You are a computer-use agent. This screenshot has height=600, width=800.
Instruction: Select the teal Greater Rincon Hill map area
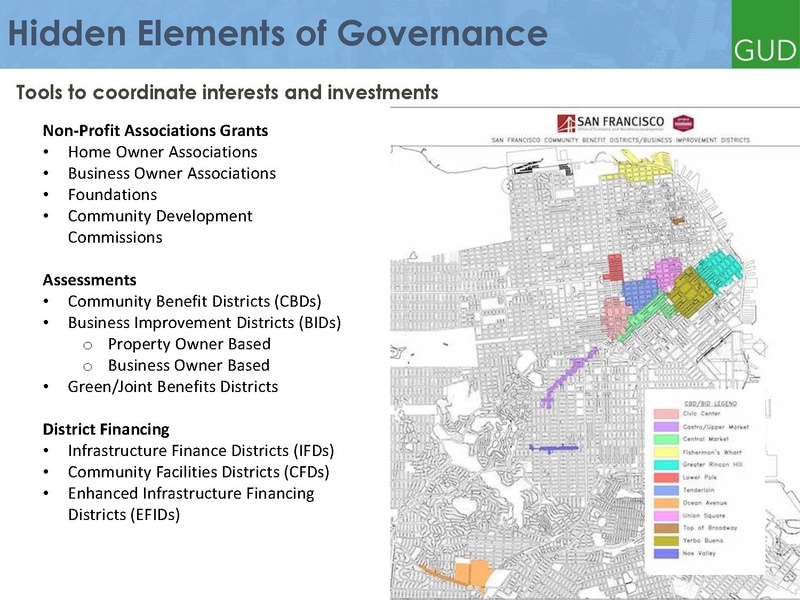tap(719, 271)
